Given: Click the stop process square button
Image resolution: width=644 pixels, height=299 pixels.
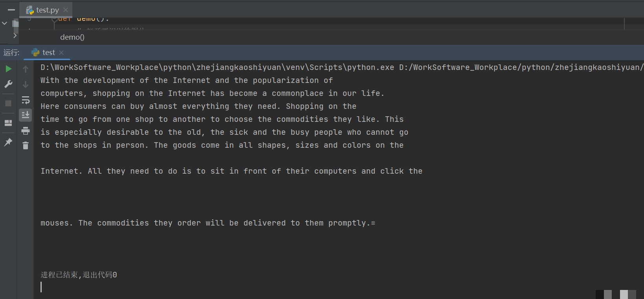Looking at the screenshot, I should pos(8,103).
